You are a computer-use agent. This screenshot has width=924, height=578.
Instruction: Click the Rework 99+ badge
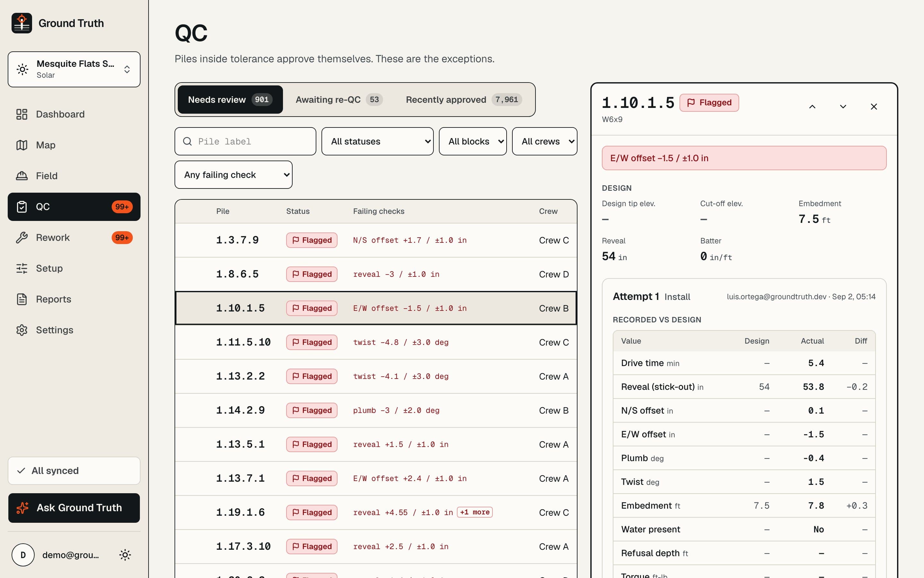(122, 237)
